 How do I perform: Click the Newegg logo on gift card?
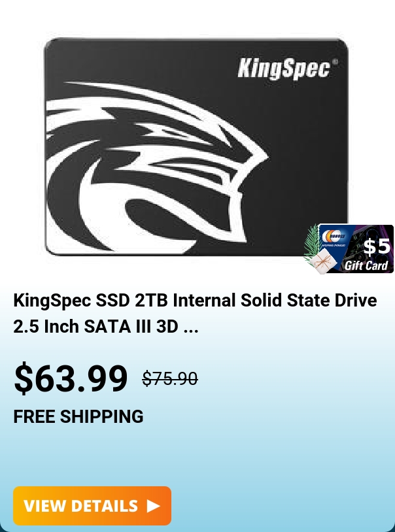click(x=334, y=236)
